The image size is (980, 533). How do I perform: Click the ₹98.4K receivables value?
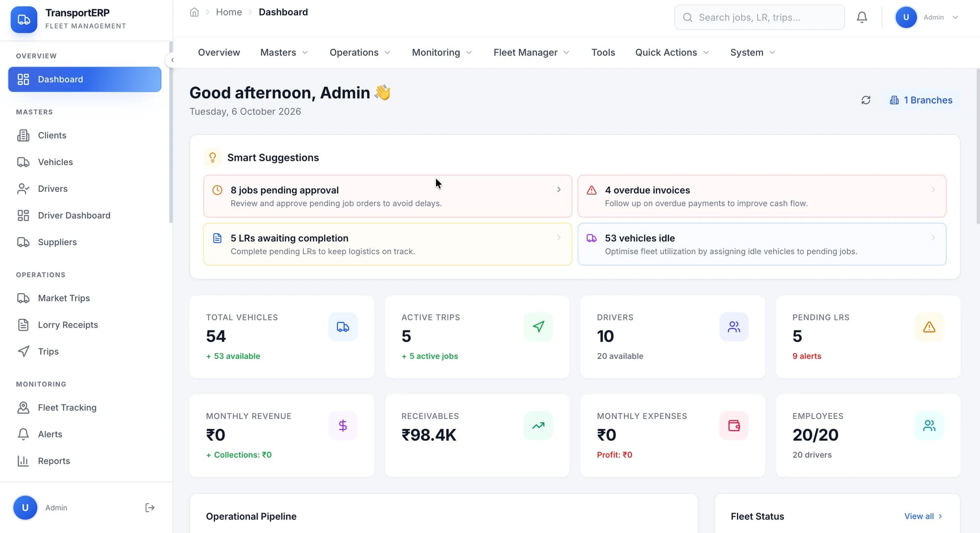click(429, 435)
